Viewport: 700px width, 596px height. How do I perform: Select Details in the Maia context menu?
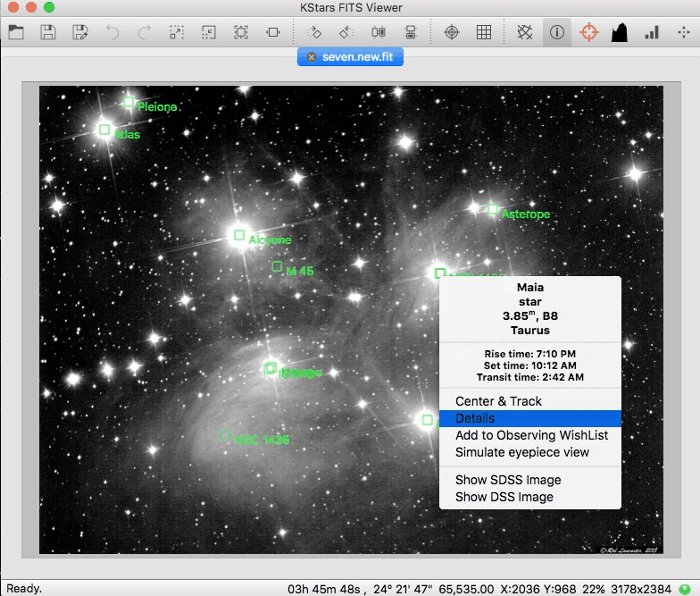click(x=475, y=418)
